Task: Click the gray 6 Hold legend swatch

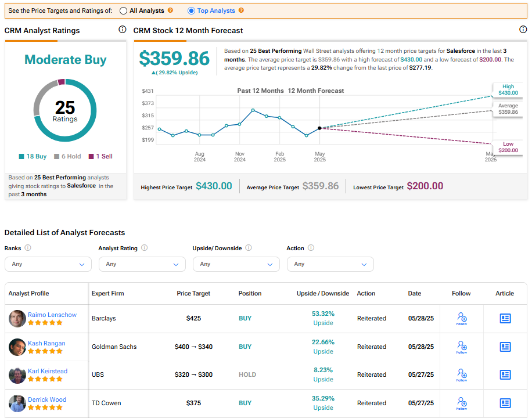Action: 57,156
